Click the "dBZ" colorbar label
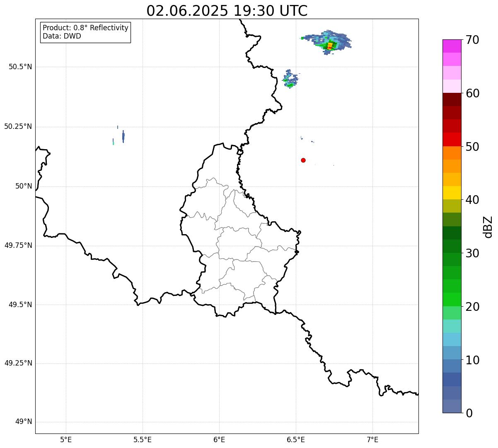The image size is (498, 448). [488, 227]
